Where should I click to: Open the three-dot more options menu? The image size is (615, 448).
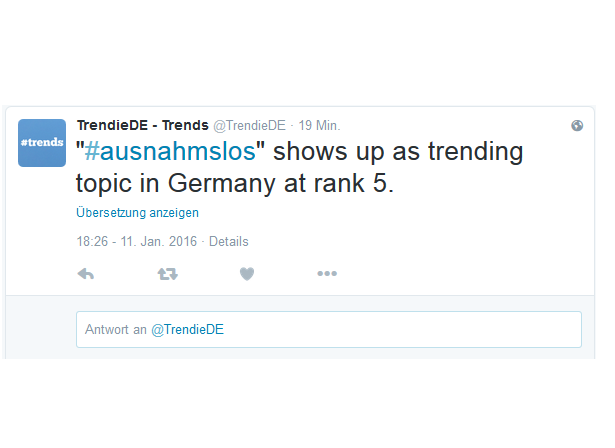coord(327,273)
